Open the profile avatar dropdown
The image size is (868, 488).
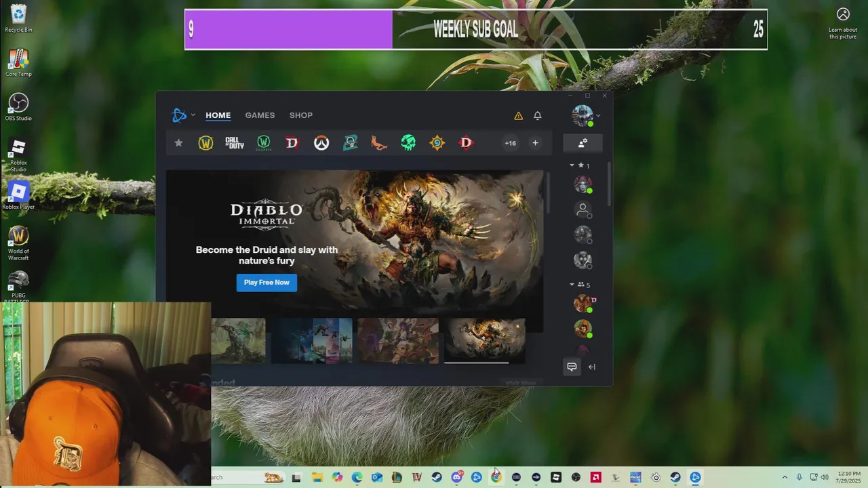pyautogui.click(x=586, y=116)
